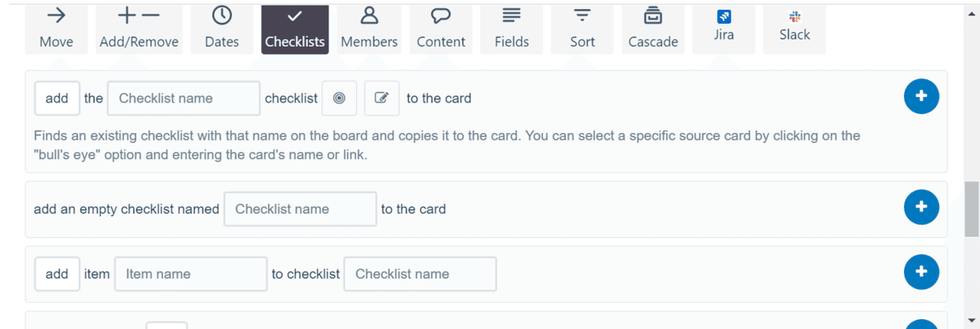
Task: Switch to the Fields tab
Action: 512,29
